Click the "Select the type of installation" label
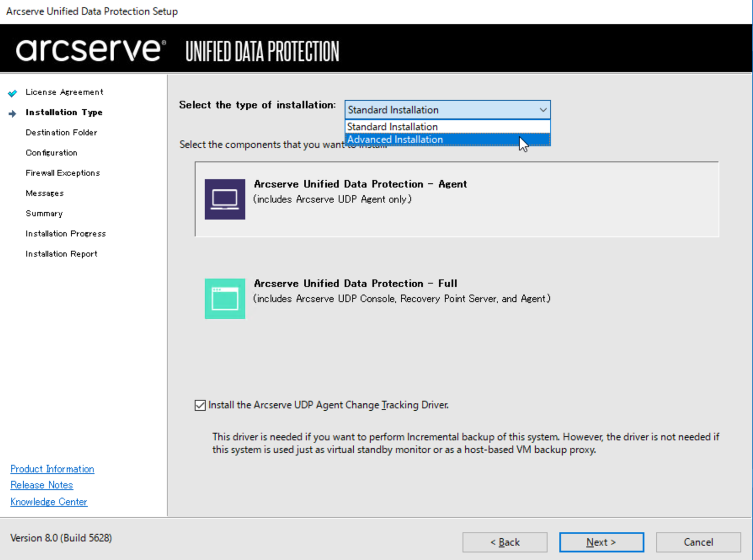The image size is (753, 560). 257,105
